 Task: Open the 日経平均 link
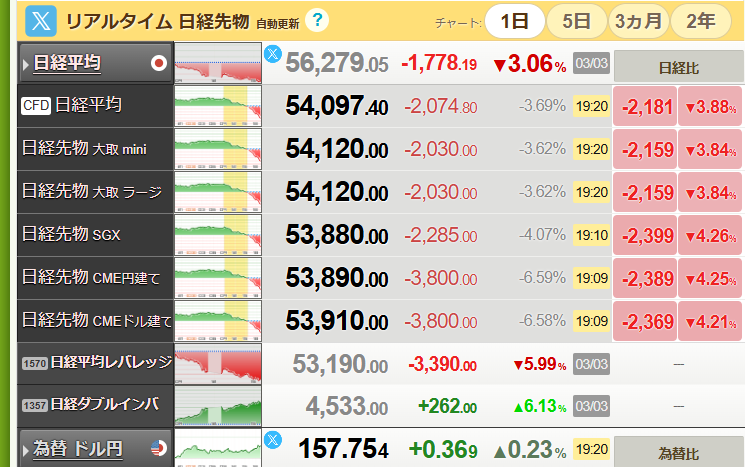[x=67, y=63]
